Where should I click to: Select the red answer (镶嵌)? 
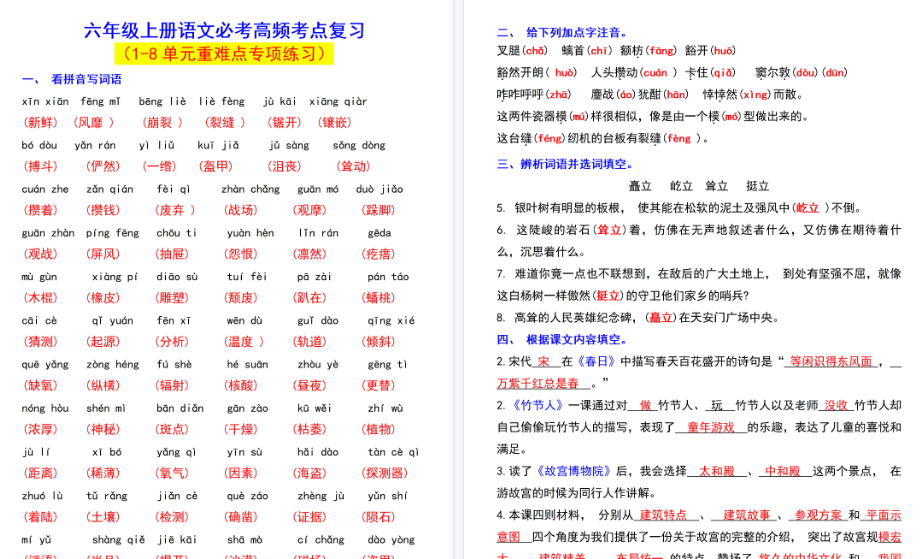click(x=335, y=123)
